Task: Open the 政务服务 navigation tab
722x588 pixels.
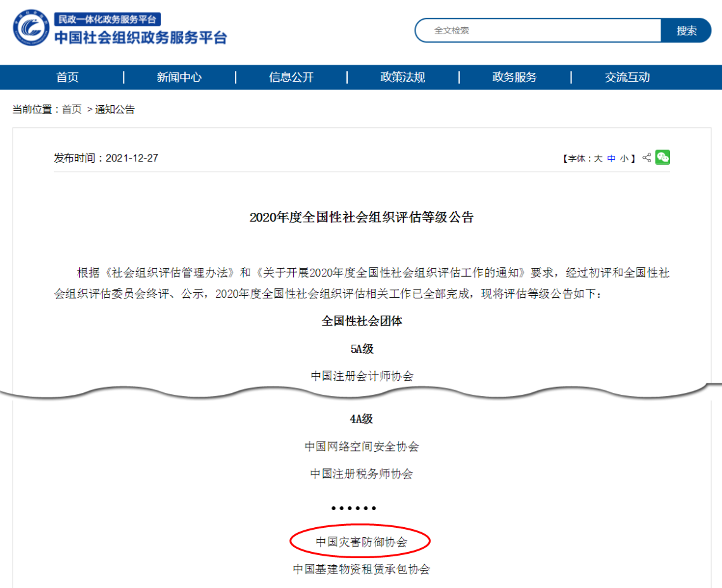Action: click(515, 77)
